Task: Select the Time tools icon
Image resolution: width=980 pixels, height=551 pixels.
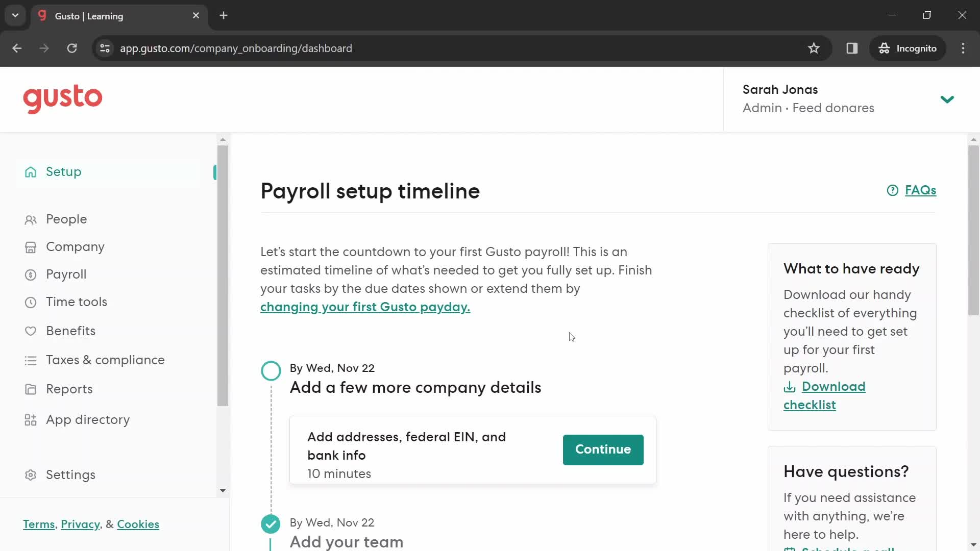Action: [30, 302]
